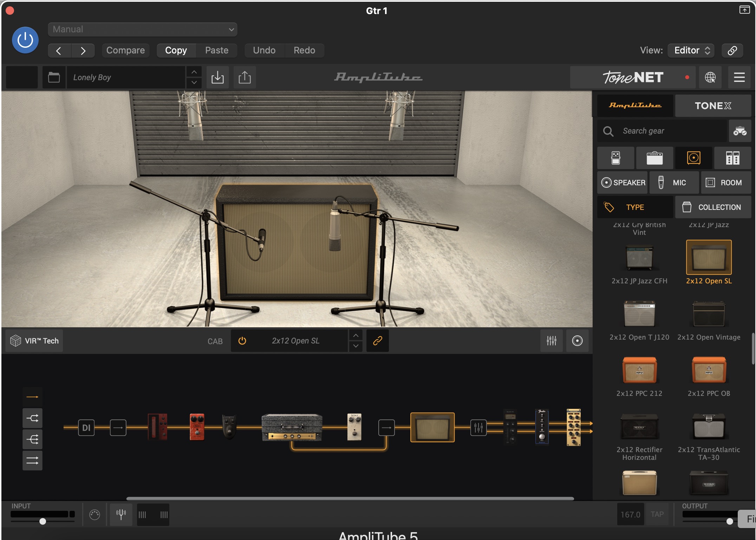
Task: Open the hamburger main menu
Action: click(739, 77)
